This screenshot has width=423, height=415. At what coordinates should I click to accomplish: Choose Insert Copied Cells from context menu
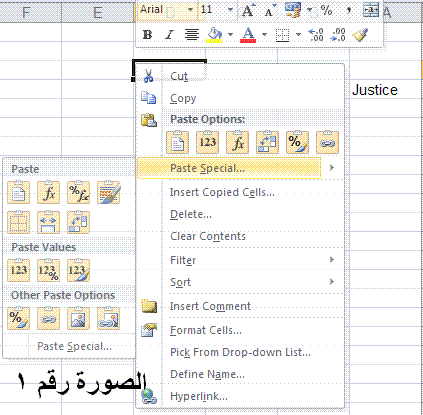point(222,192)
